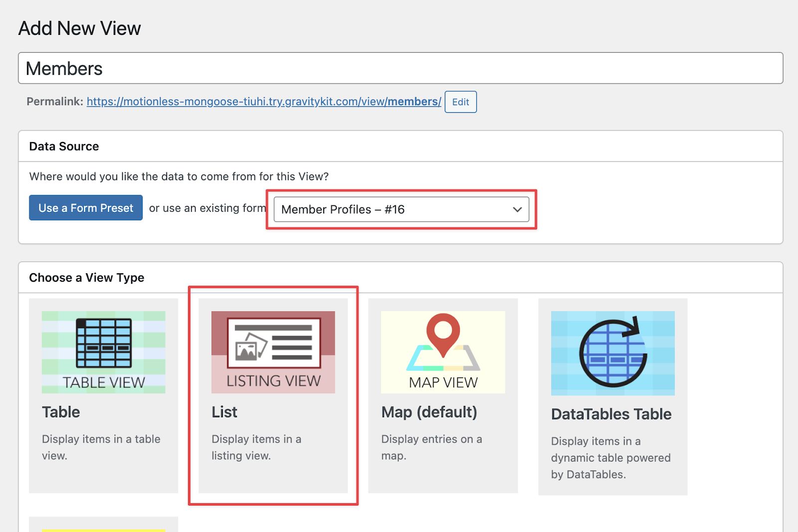Click the "Table" view type title
Image resolution: width=798 pixels, height=532 pixels.
61,412
